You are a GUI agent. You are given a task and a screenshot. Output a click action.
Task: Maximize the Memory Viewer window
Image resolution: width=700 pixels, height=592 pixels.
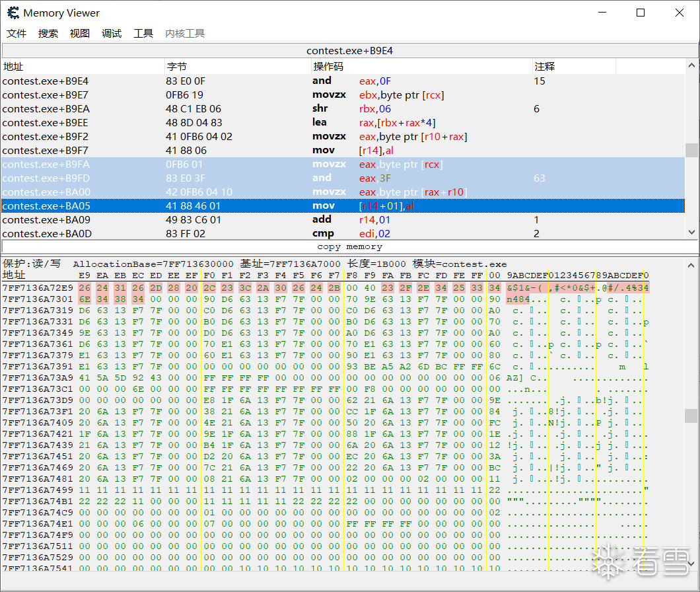[x=641, y=13]
